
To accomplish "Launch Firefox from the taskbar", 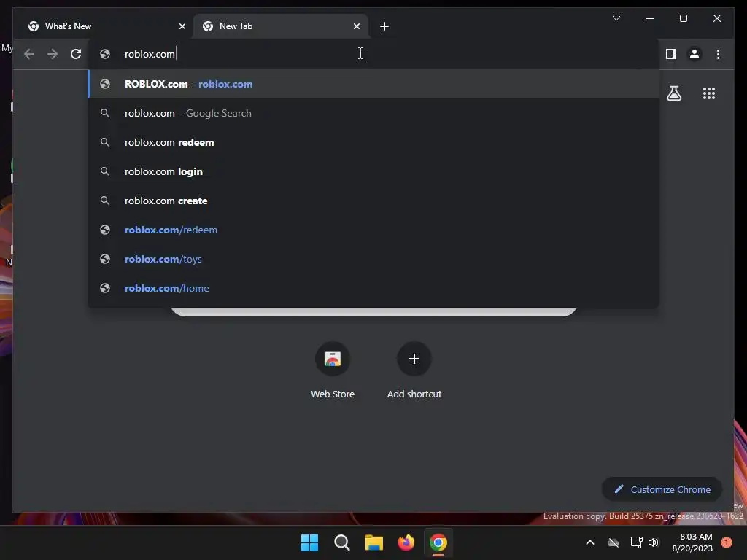I will click(406, 542).
